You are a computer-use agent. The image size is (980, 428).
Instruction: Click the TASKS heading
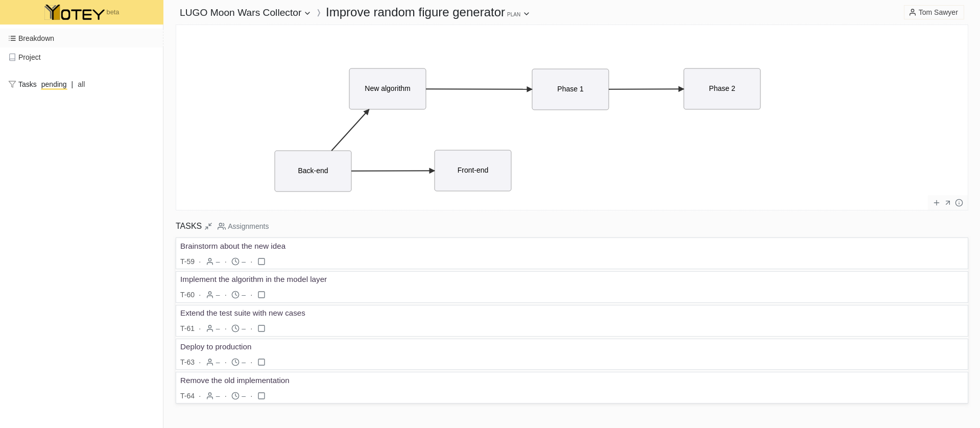(189, 226)
